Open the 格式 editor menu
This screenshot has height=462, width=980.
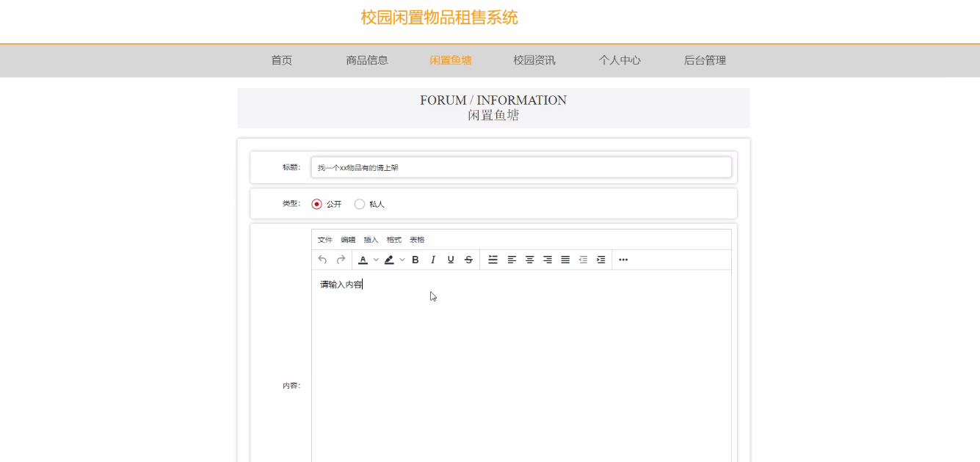(393, 240)
